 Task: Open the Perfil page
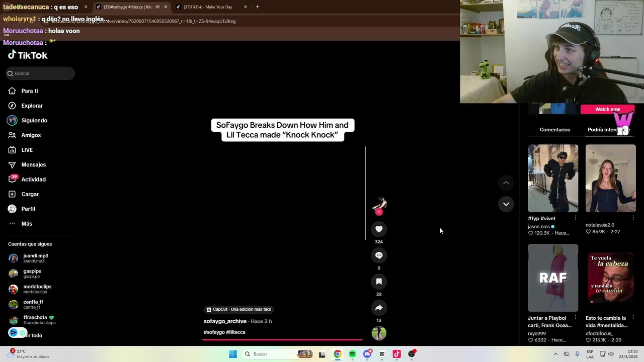[28, 209]
